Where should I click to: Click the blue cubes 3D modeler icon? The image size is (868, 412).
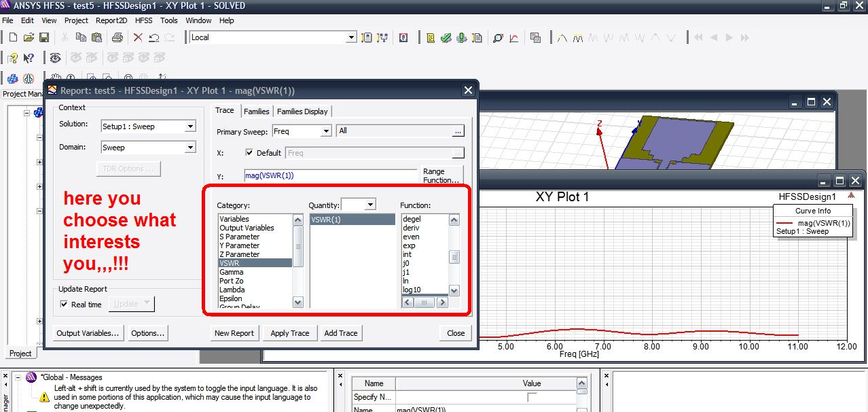[13, 79]
